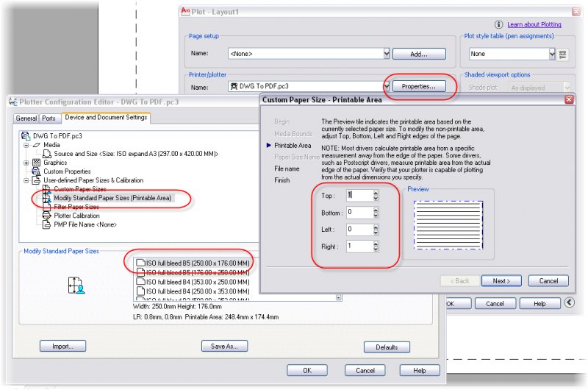Click the Source and Size page icon
Image resolution: width=588 pixels, height=390 pixels.
point(47,154)
